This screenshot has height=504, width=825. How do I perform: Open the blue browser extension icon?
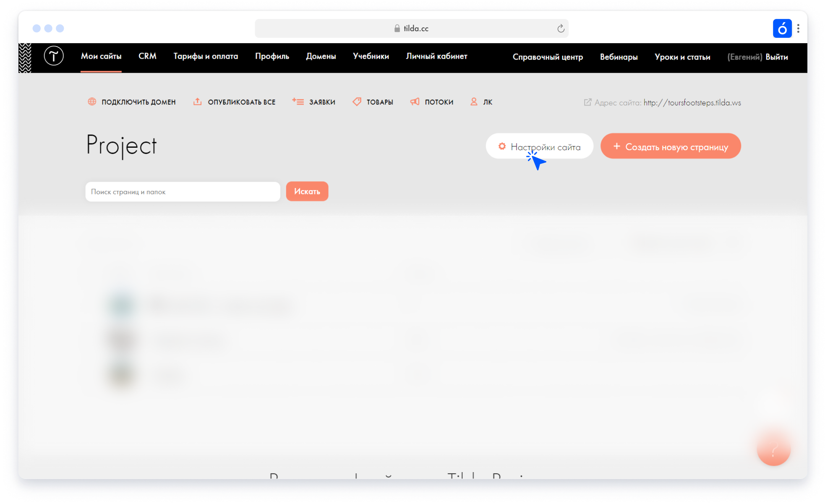pyautogui.click(x=782, y=29)
